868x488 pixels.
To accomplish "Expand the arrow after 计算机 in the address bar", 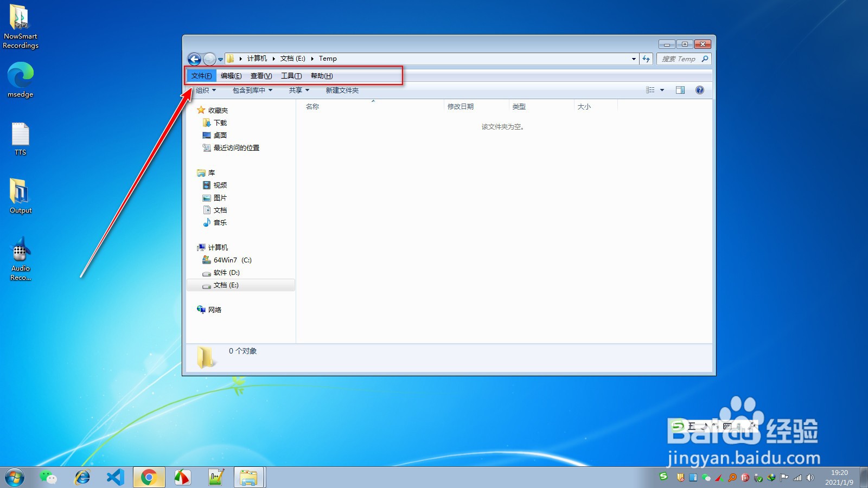I will point(274,59).
